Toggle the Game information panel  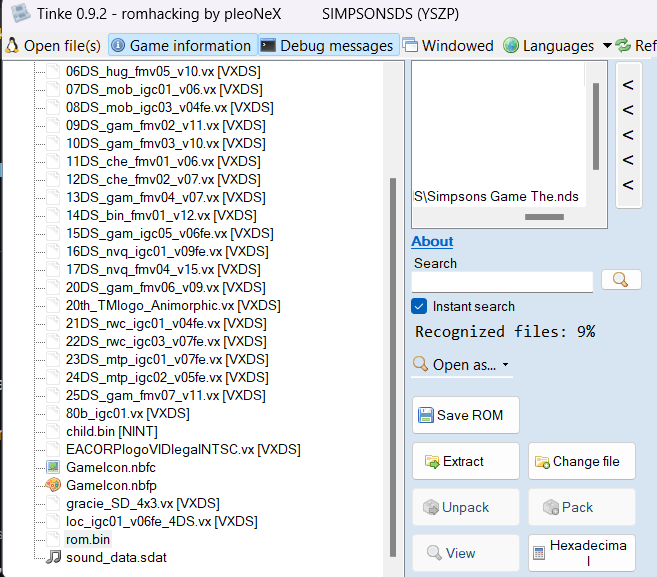[x=183, y=45]
